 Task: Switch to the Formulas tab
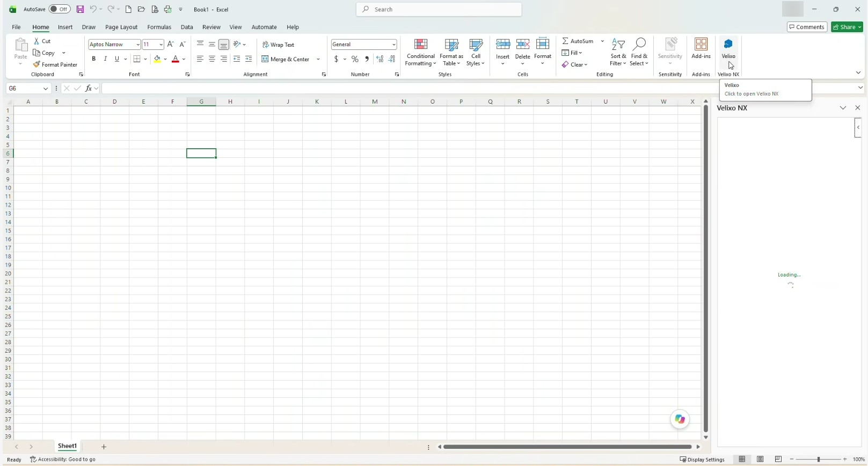[x=159, y=27]
